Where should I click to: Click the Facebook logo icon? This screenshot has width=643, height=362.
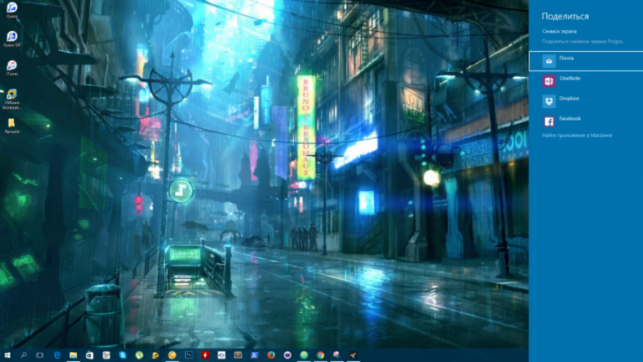point(549,121)
